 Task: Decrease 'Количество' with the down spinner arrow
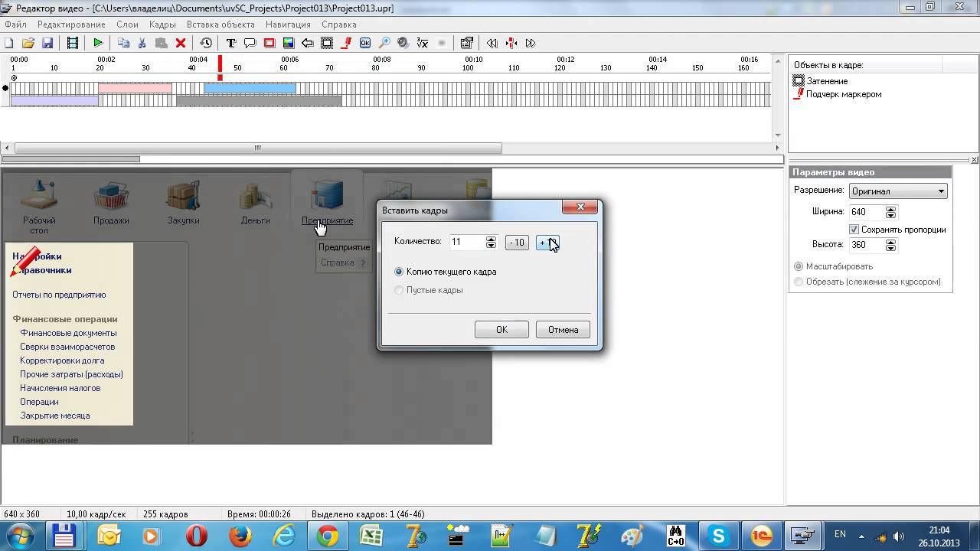coord(491,246)
